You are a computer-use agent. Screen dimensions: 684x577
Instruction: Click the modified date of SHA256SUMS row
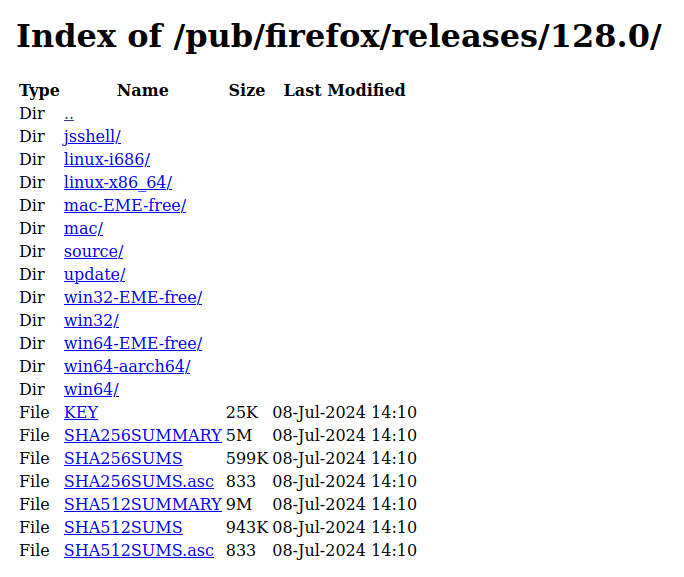[345, 458]
